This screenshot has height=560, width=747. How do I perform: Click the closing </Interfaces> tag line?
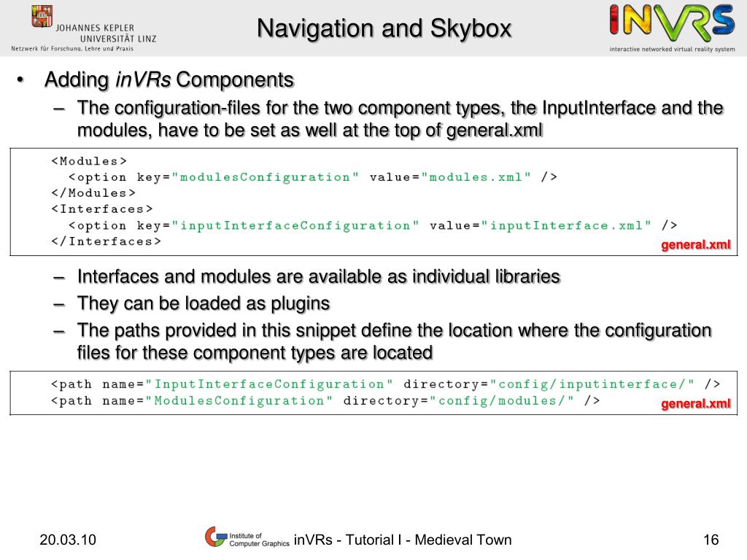(x=107, y=241)
